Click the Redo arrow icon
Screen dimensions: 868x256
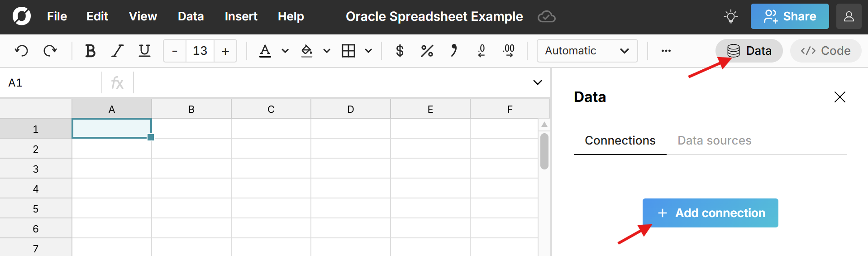[50, 51]
